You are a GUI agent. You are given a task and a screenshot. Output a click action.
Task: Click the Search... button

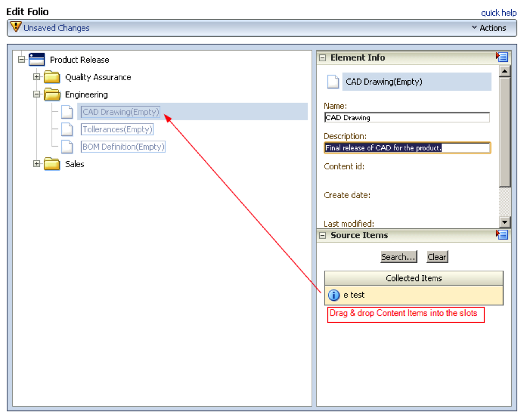pyautogui.click(x=399, y=257)
